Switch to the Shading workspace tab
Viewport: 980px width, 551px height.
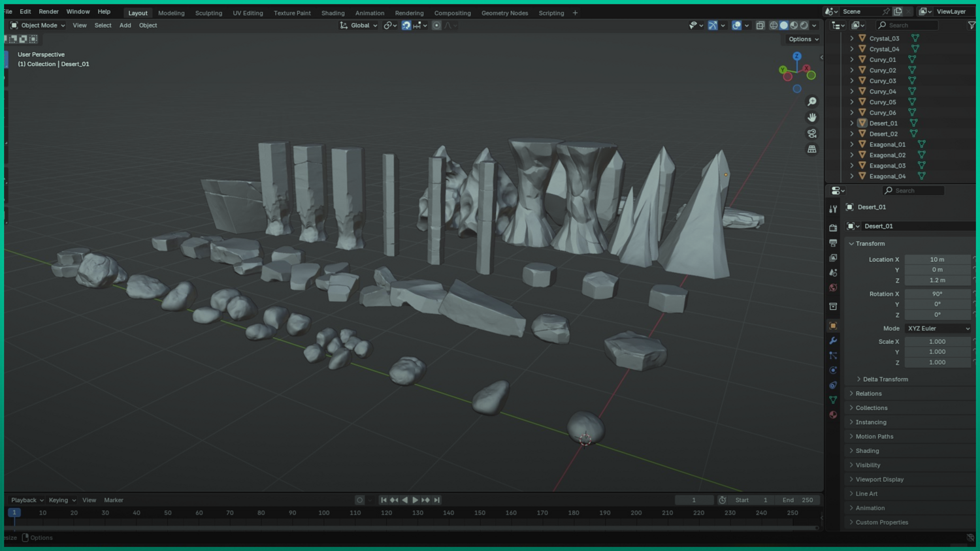(333, 13)
